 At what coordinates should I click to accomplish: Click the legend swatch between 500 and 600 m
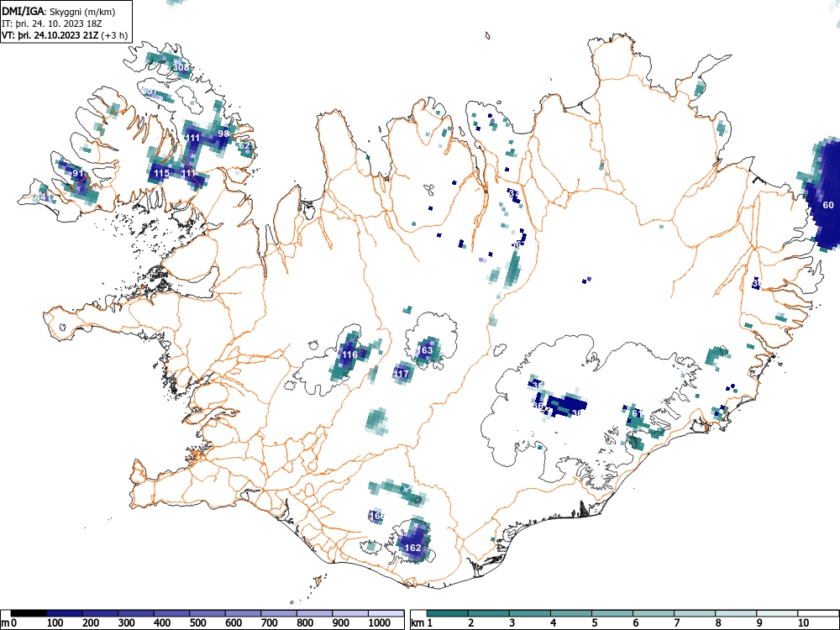click(207, 613)
